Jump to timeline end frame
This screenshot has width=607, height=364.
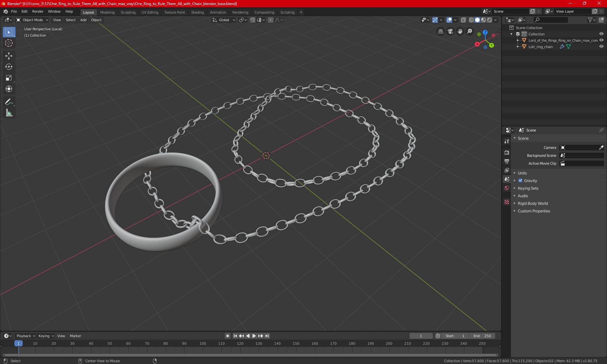pos(267,336)
